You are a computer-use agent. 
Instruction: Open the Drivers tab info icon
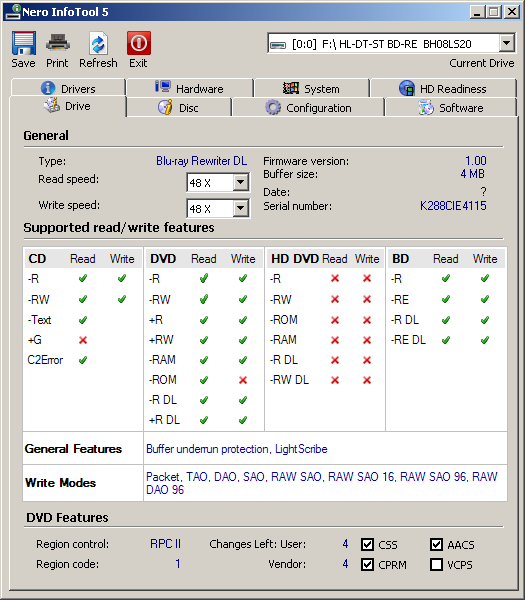(x=48, y=88)
